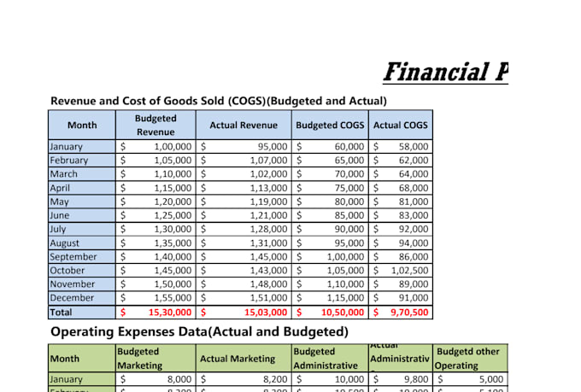Select the September month cell
Image resolution: width=581 pixels, height=392 pixels.
tap(82, 257)
